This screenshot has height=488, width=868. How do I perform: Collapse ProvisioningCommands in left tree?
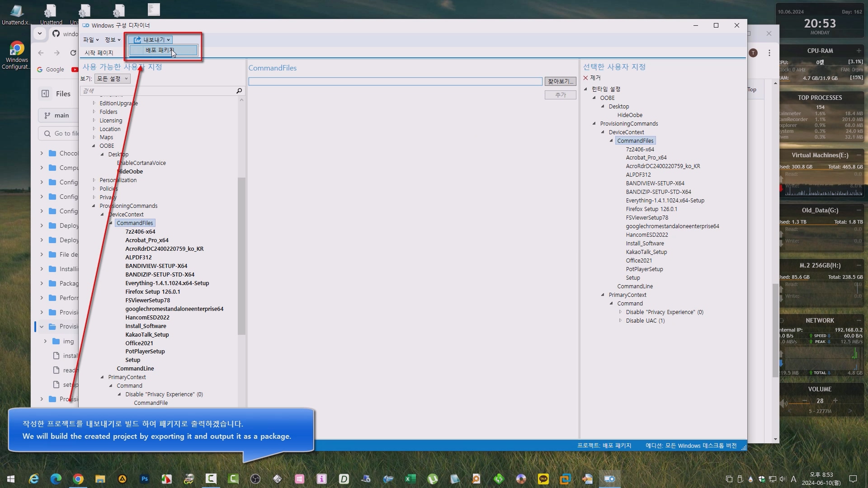[94, 206]
